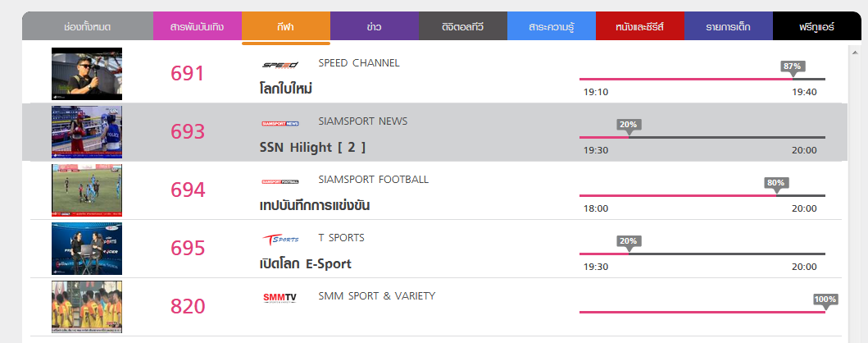Select the T Sports e-sport thumbnail
This screenshot has height=343, width=868.
(x=87, y=249)
